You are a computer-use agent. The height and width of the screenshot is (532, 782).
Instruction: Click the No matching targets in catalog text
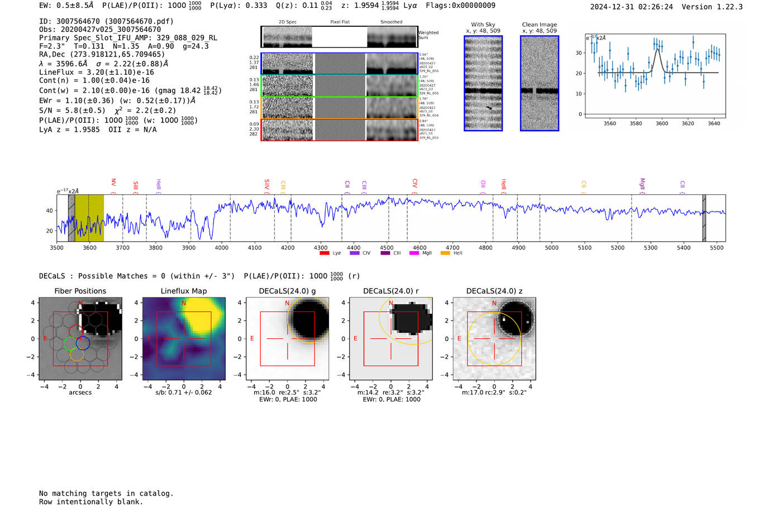pyautogui.click(x=106, y=493)
